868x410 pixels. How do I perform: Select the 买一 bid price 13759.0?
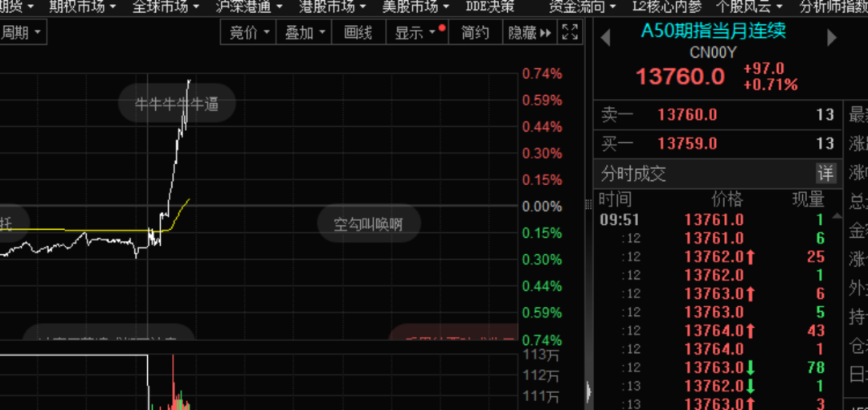pos(687,143)
